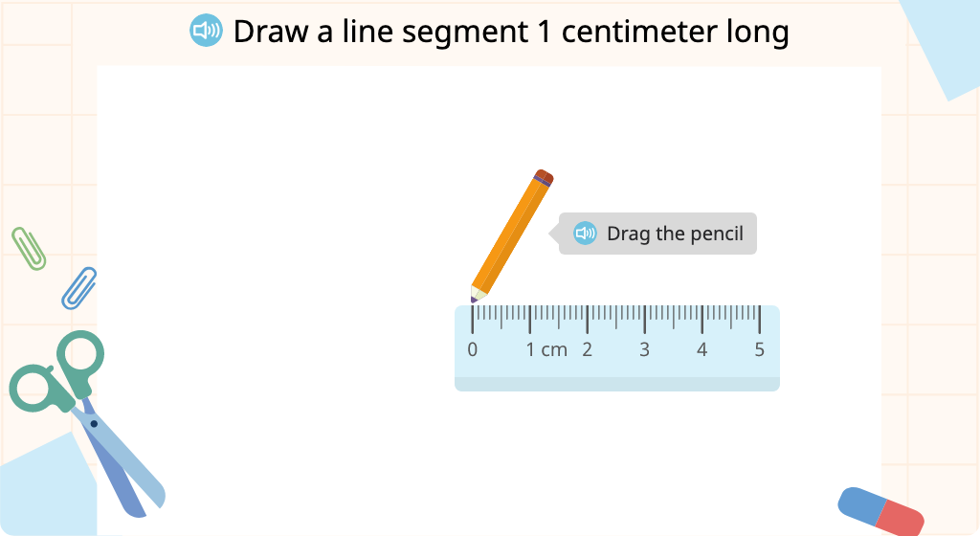Click the number 5 on the ruler
Image resolution: width=980 pixels, height=536 pixels.
[759, 349]
